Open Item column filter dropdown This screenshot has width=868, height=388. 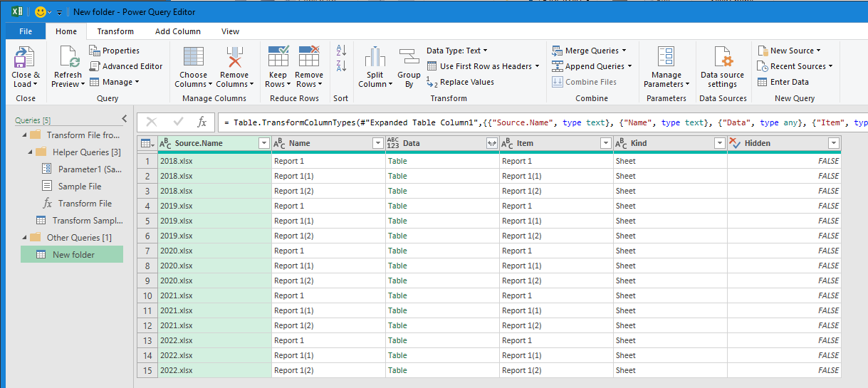click(605, 143)
